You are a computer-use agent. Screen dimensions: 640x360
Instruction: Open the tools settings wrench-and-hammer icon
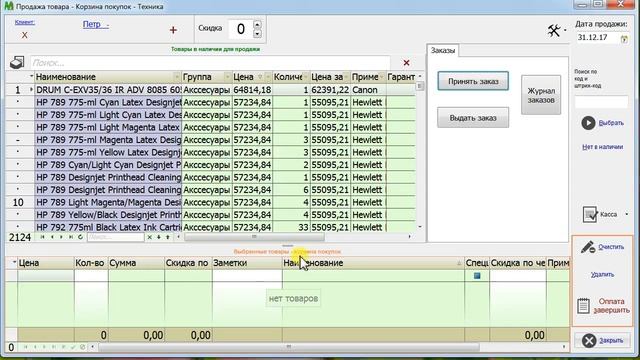coord(554,31)
